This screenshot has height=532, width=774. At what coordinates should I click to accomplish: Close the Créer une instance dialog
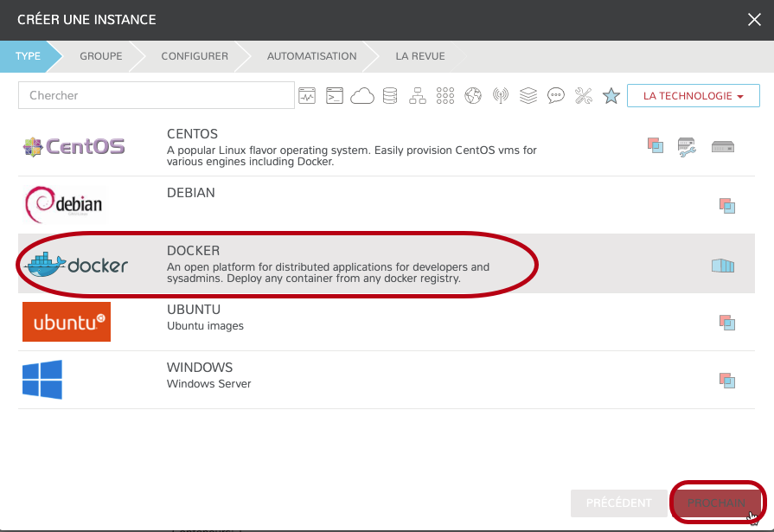click(754, 19)
